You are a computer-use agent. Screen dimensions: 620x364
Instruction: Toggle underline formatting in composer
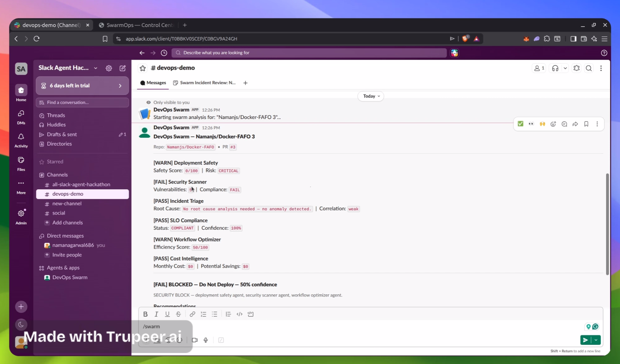pos(167,314)
